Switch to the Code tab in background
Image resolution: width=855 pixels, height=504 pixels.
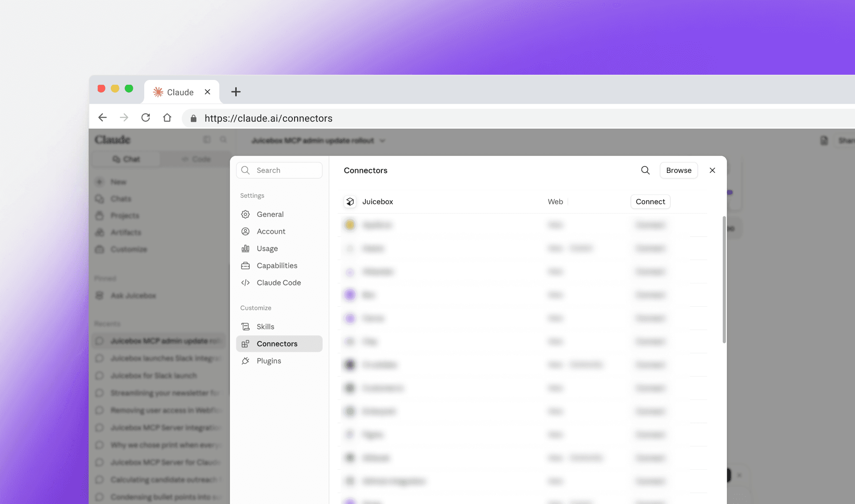[196, 159]
